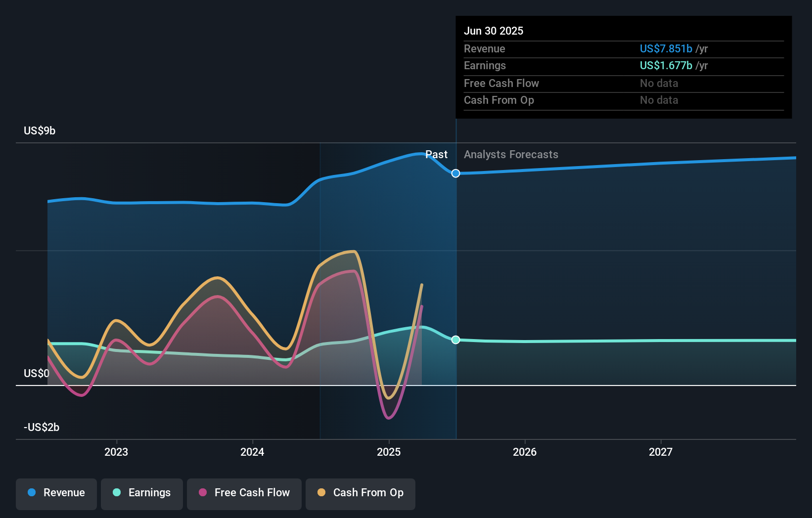Toggle the Earnings series legend button
This screenshot has width=812, height=518.
(x=142, y=494)
